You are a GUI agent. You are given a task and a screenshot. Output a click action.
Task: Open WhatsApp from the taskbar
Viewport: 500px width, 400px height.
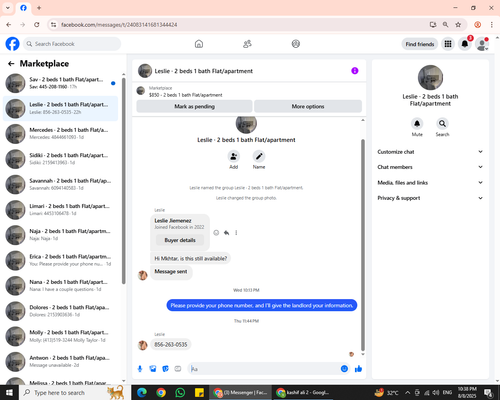[180, 393]
